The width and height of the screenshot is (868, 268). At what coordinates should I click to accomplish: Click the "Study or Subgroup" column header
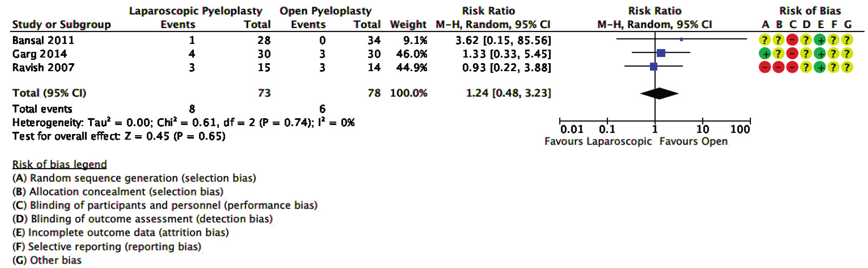[x=61, y=25]
